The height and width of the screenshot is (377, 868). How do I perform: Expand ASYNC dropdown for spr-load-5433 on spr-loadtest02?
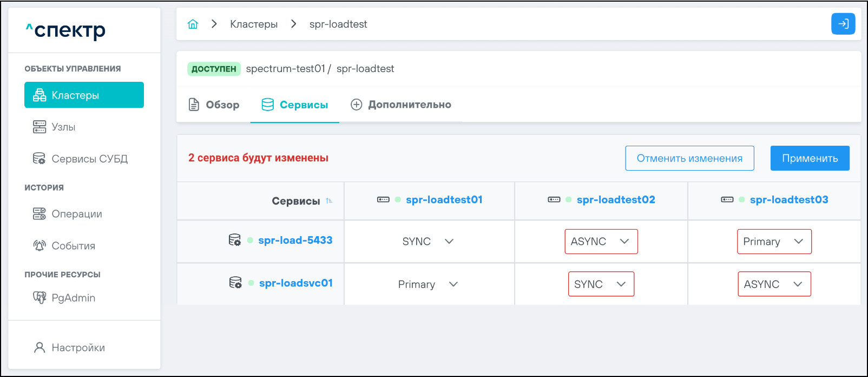point(601,242)
